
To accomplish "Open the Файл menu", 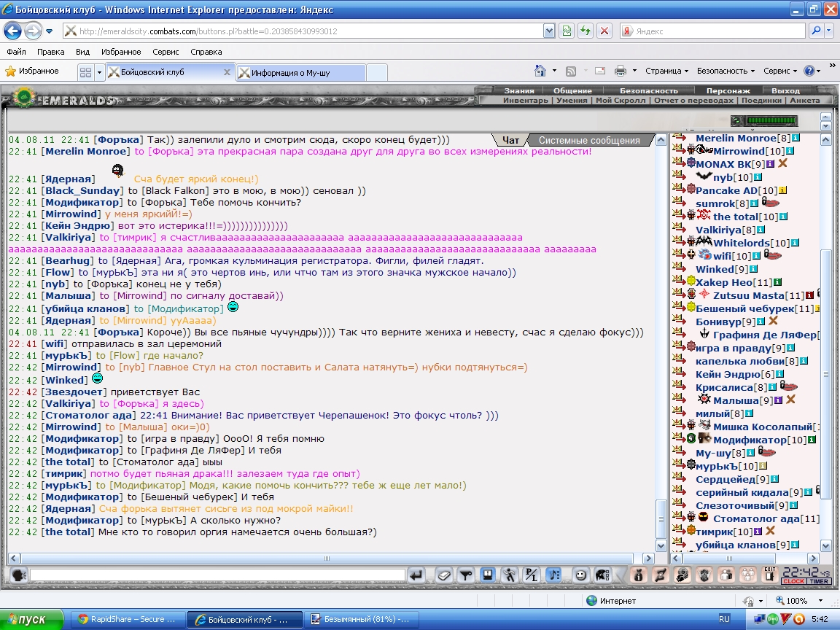I will click(x=16, y=52).
